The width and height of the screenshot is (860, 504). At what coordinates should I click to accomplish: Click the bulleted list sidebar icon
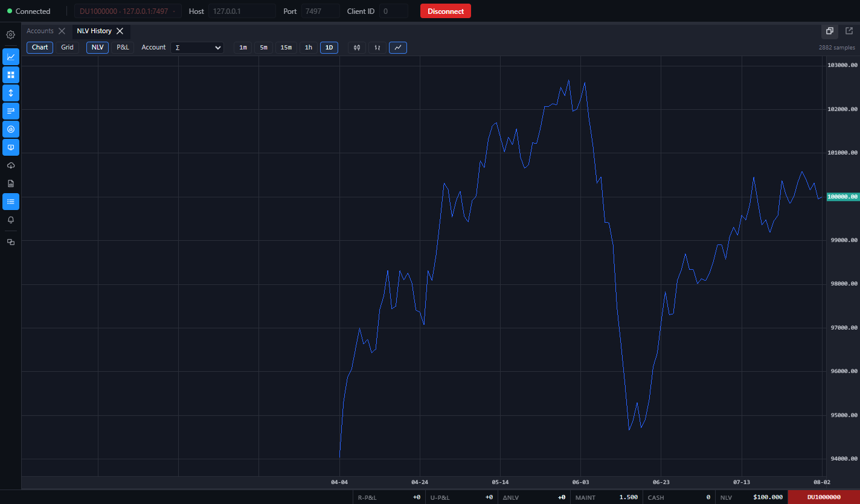[x=11, y=202]
